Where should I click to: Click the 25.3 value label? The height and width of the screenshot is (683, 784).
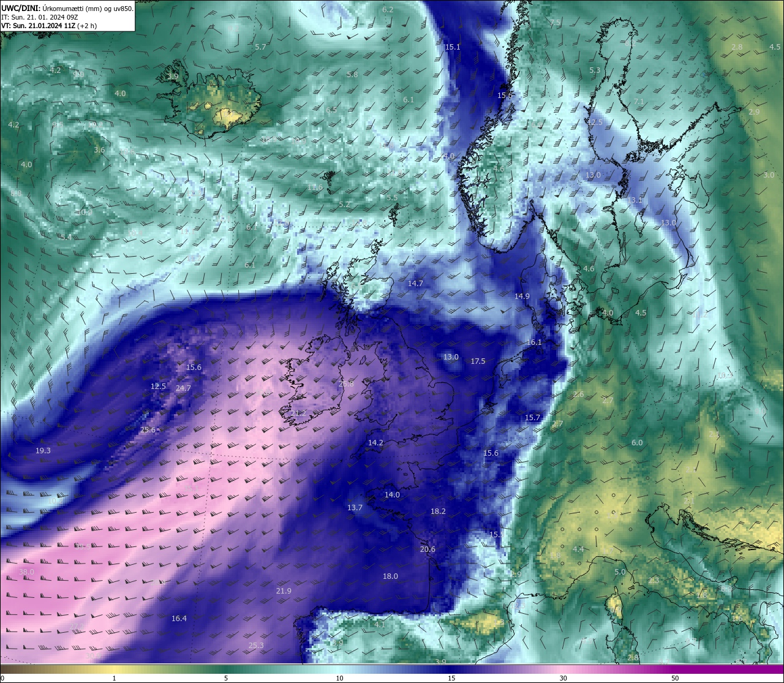[x=256, y=646]
